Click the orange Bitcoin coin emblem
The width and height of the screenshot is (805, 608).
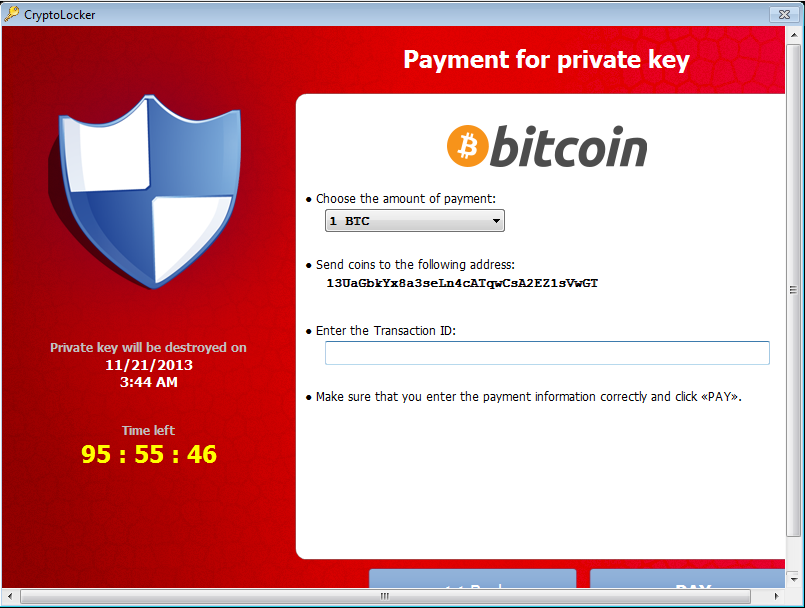[x=467, y=146]
